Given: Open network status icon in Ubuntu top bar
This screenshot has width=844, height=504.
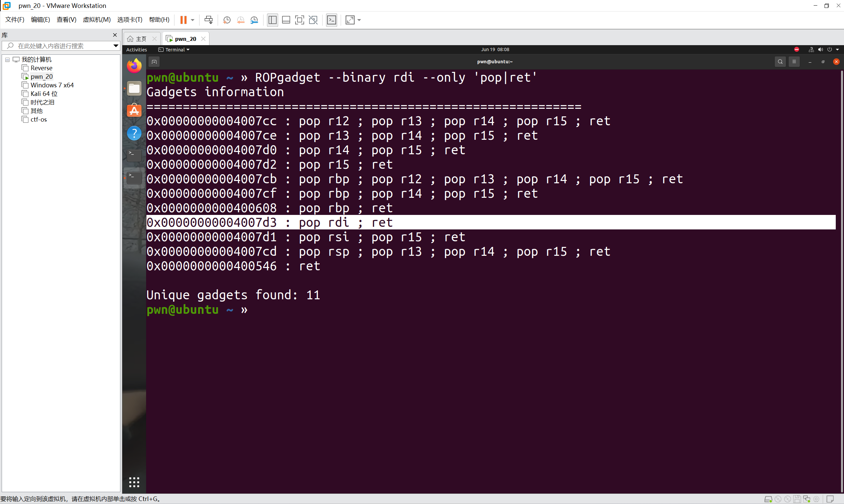Looking at the screenshot, I should pos(811,49).
